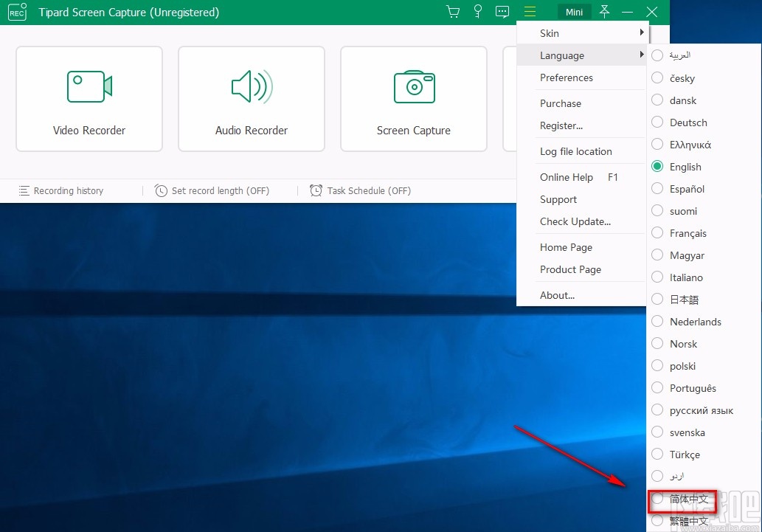Switch to Mini mode
762x532 pixels.
click(x=574, y=12)
